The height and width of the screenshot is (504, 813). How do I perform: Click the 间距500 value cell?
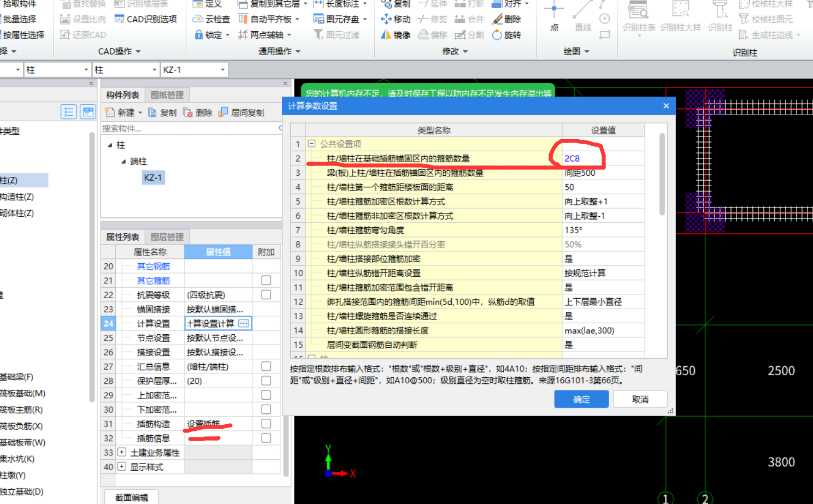pos(603,173)
